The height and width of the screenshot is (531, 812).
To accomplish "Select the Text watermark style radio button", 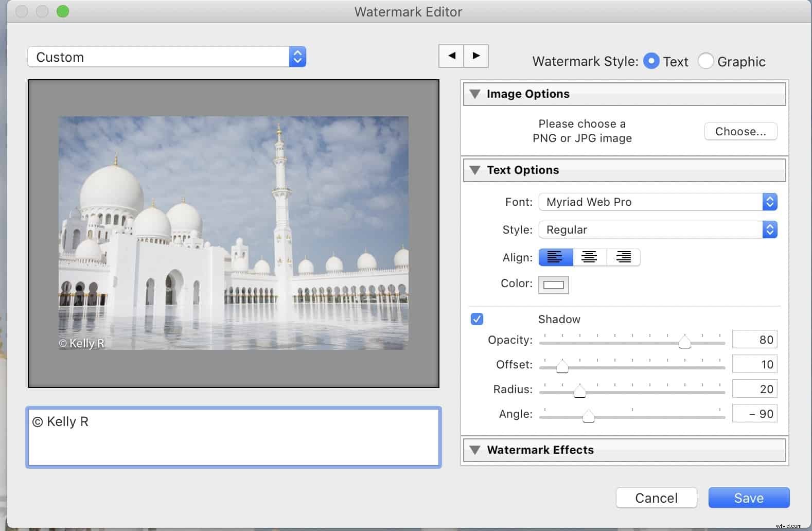I will click(651, 61).
